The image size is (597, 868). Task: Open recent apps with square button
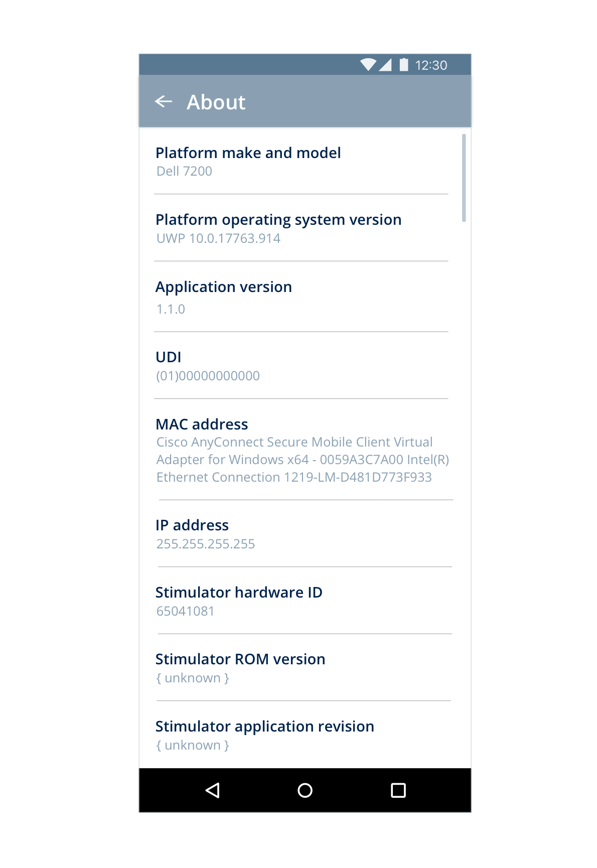[x=398, y=790]
